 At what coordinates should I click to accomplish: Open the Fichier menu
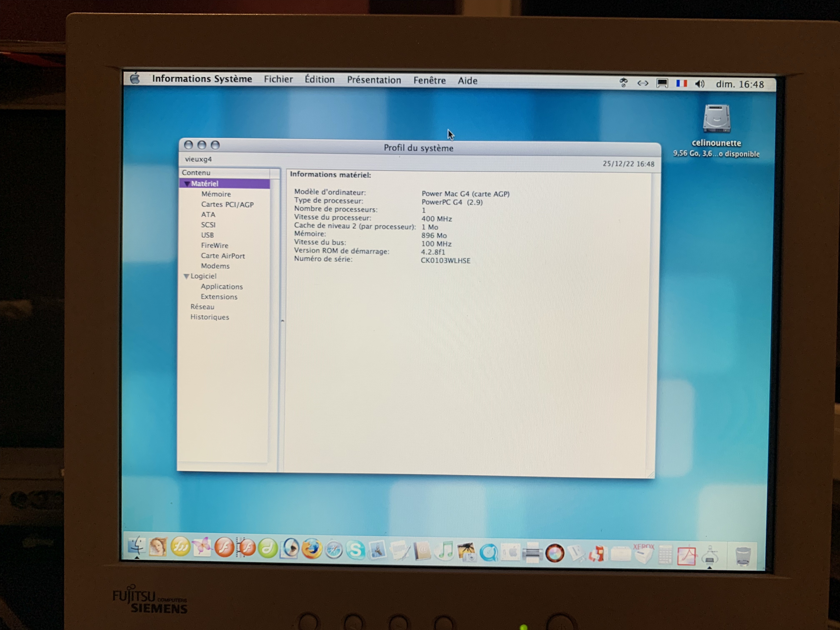278,79
